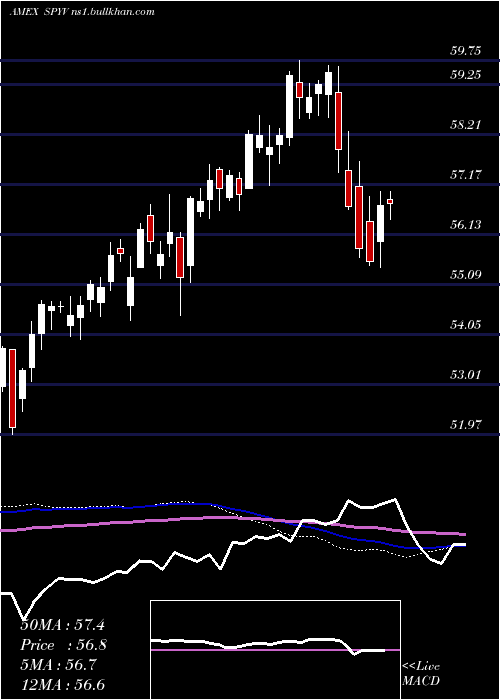Click the tall red candle at far left
Screen dimensions: 500x700
(x=12, y=388)
